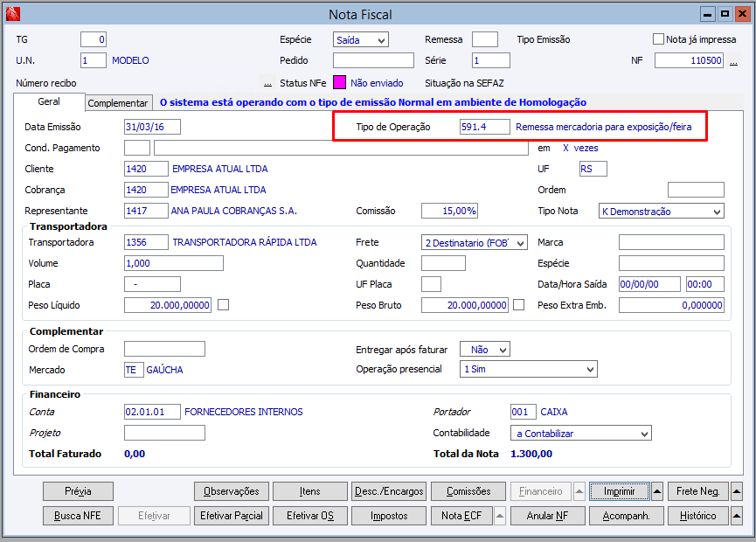Expand options arrow next to the Nota ECF button
Screen dimensions: 756x542
(500, 516)
